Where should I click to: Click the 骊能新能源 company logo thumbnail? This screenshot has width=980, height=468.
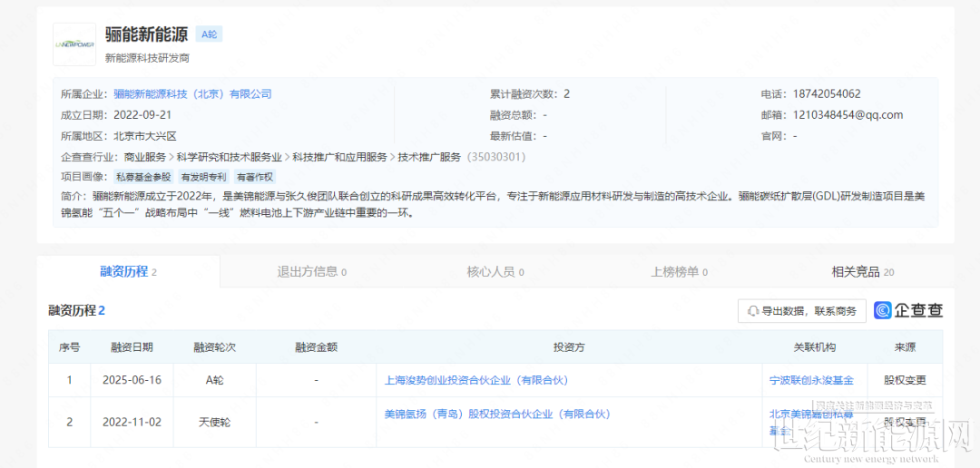(x=74, y=44)
